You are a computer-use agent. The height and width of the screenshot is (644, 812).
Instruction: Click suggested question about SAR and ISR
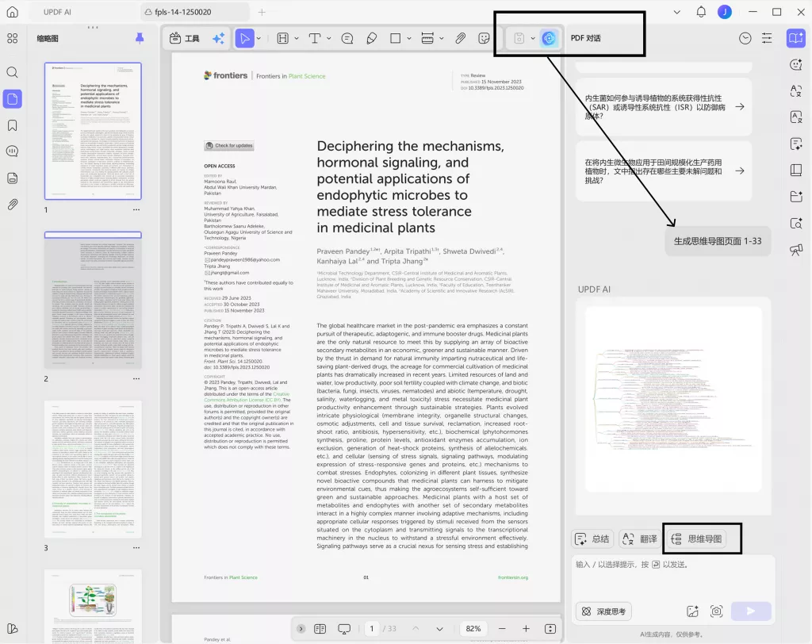664,107
